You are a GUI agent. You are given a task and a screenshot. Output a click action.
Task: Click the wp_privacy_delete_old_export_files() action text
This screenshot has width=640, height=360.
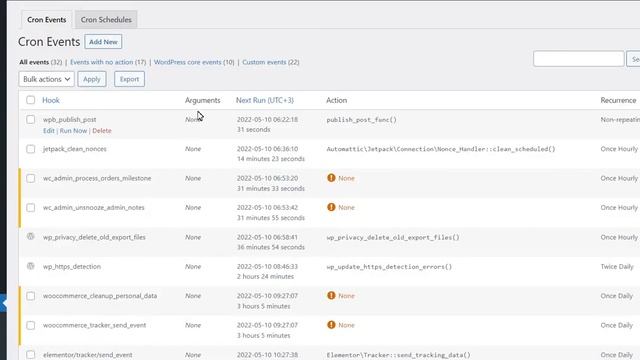393,237
